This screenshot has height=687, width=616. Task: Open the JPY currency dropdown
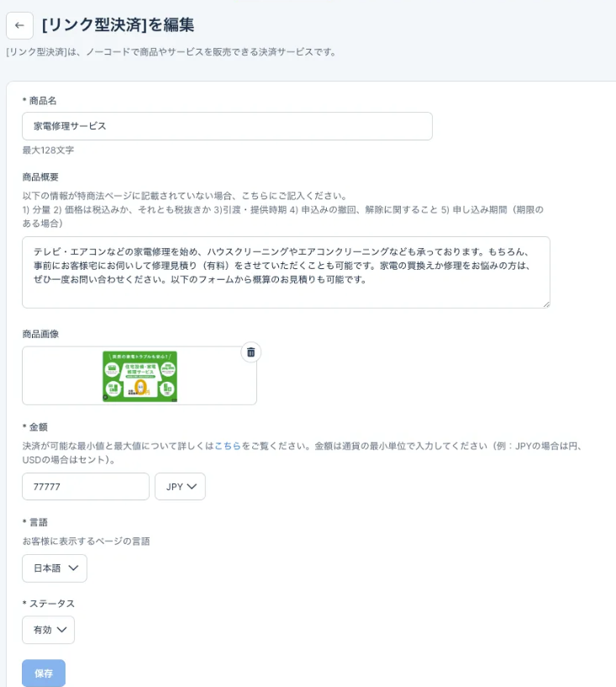(x=181, y=487)
